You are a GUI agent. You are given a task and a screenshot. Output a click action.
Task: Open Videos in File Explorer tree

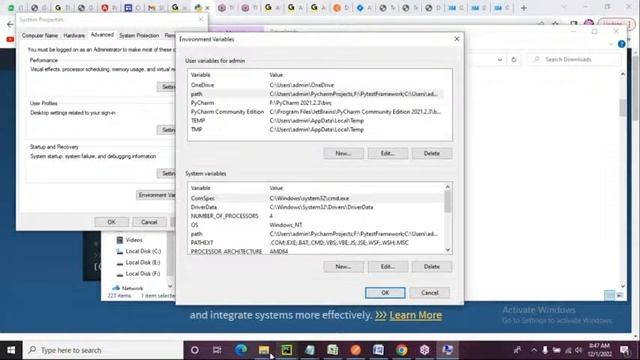click(130, 240)
